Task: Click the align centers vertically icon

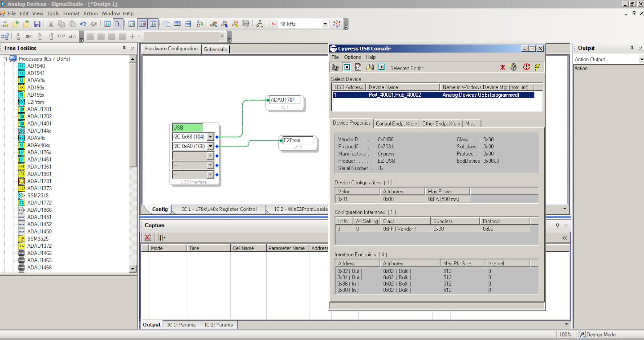Action: (x=18, y=36)
